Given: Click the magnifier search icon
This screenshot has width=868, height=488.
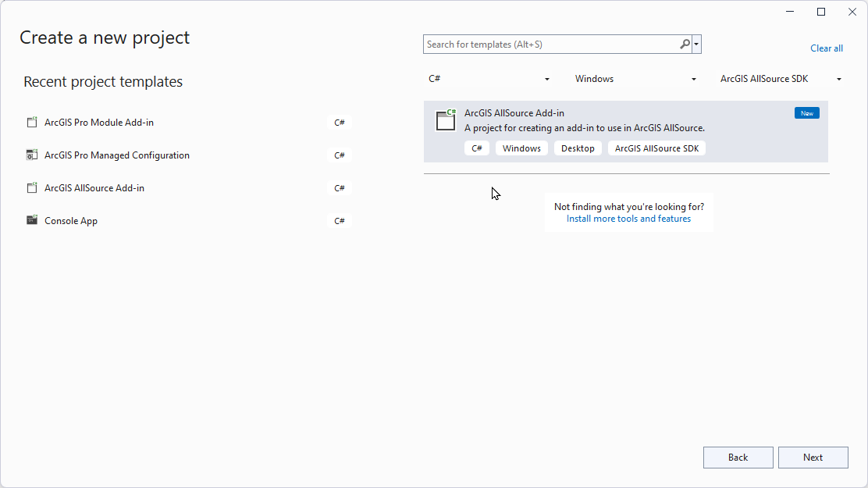Looking at the screenshot, I should click(683, 44).
